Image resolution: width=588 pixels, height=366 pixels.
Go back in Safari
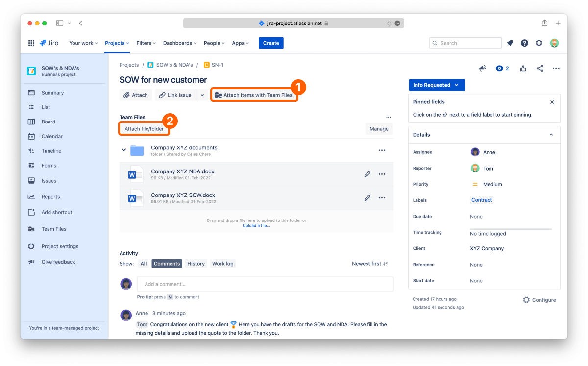click(81, 23)
